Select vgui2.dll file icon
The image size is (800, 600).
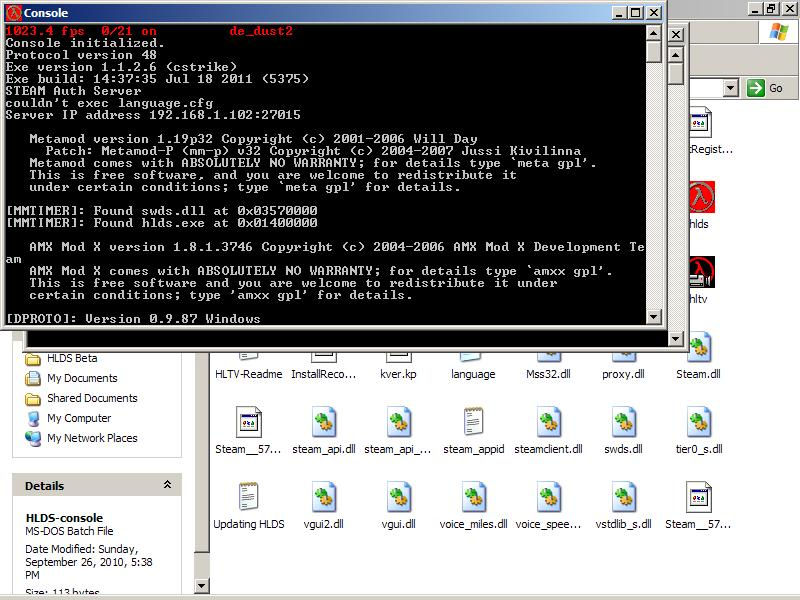point(323,496)
